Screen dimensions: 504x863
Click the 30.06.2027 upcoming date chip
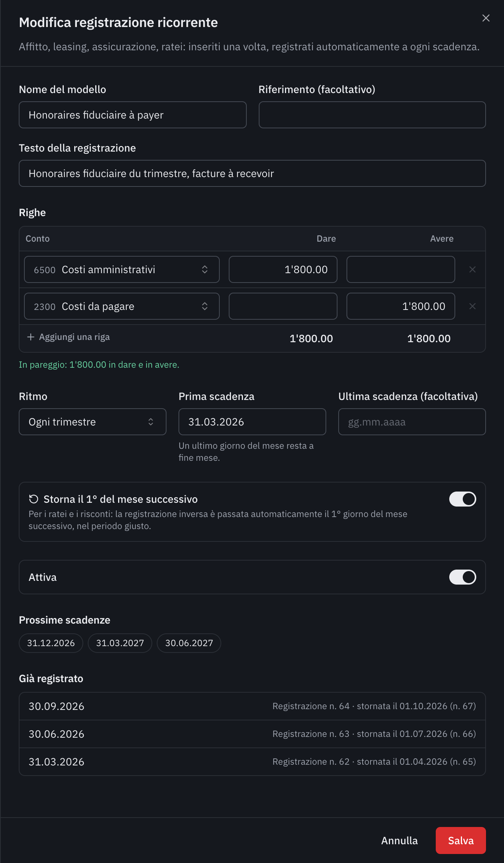click(189, 643)
